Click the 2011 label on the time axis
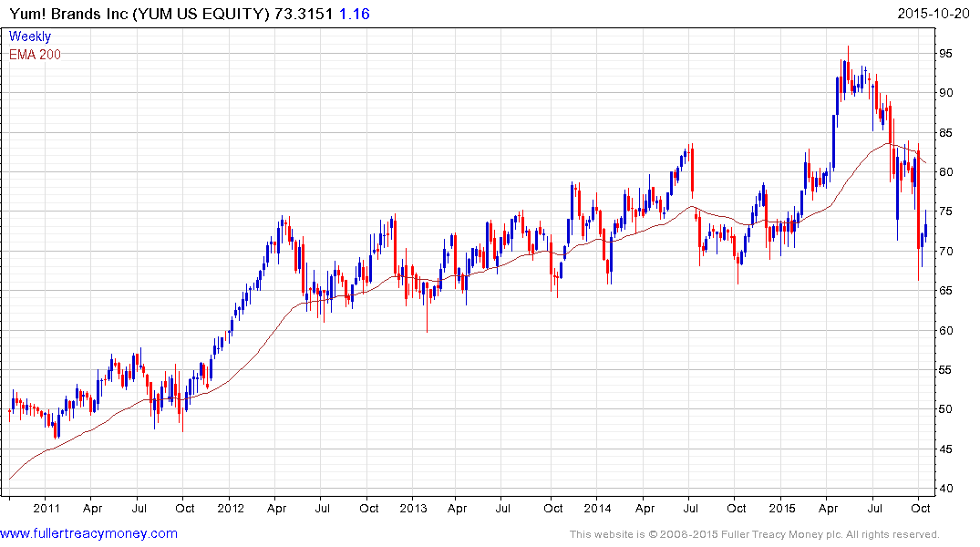 click(x=46, y=508)
